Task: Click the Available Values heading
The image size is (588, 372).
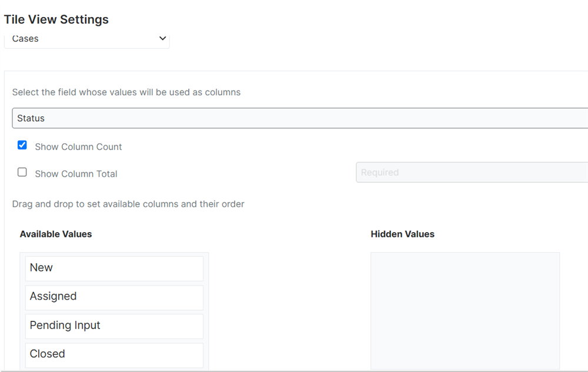Action: click(x=56, y=234)
